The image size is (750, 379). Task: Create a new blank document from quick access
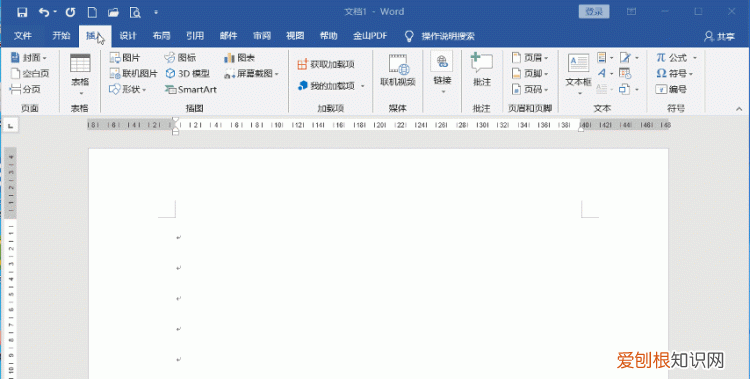pos(92,12)
